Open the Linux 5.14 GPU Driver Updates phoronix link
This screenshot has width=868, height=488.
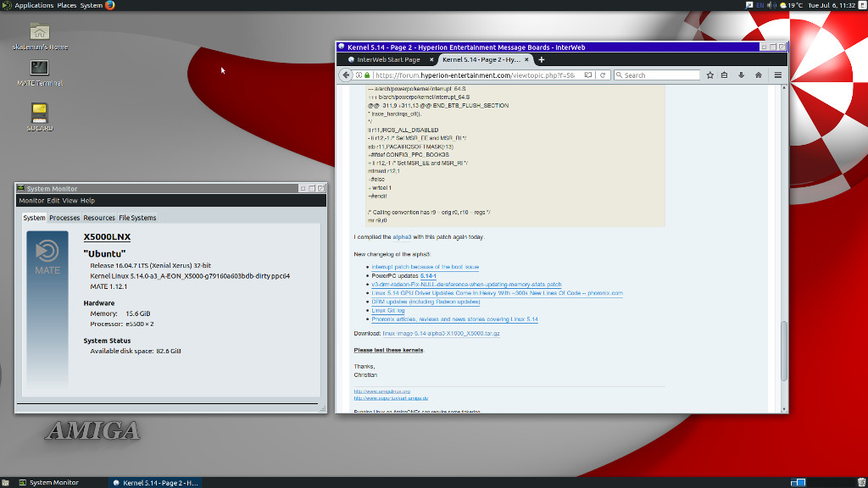point(497,293)
